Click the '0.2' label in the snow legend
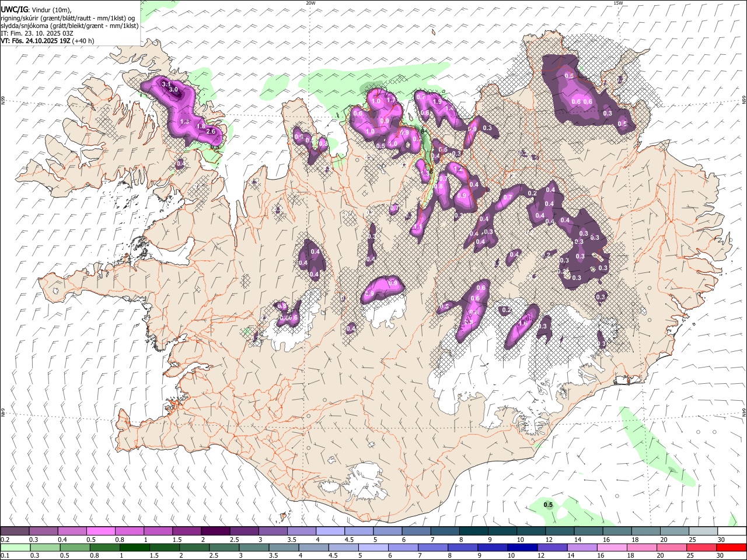The image size is (747, 560). coord(5,540)
